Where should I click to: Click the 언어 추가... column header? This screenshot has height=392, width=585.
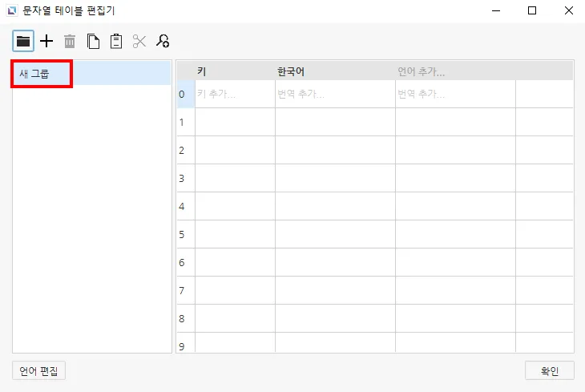(x=454, y=71)
